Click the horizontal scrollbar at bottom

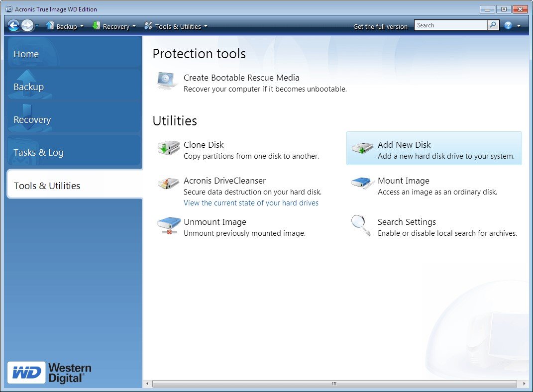pos(334,384)
